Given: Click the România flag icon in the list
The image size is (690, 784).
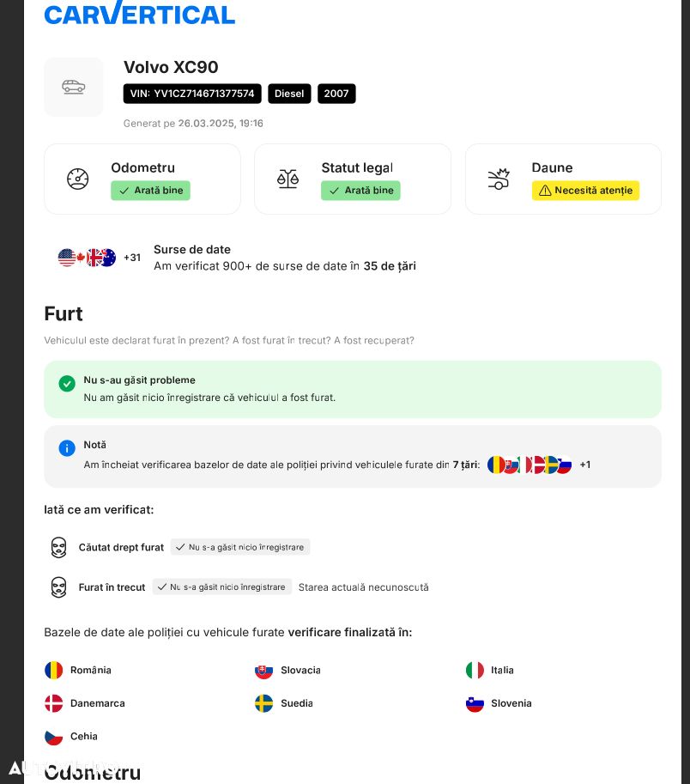Looking at the screenshot, I should coord(54,670).
